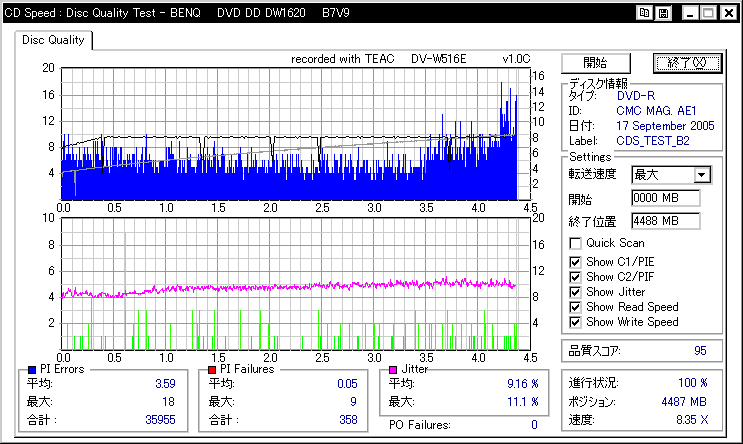Click the save (floppy disk) icon in title bar

[663, 13]
